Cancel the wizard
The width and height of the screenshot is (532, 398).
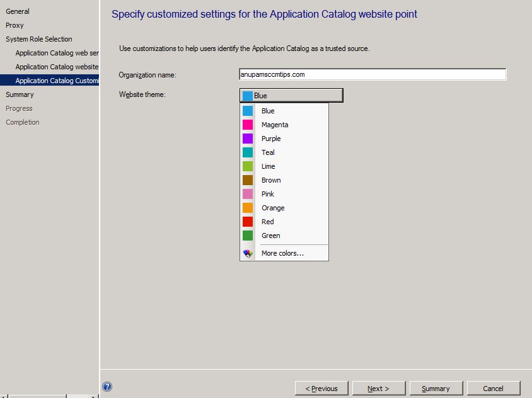(494, 388)
